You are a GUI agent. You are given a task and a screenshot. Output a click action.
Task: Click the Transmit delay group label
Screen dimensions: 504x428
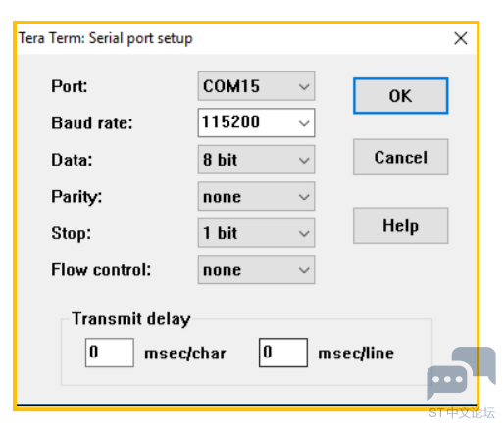[x=131, y=319]
